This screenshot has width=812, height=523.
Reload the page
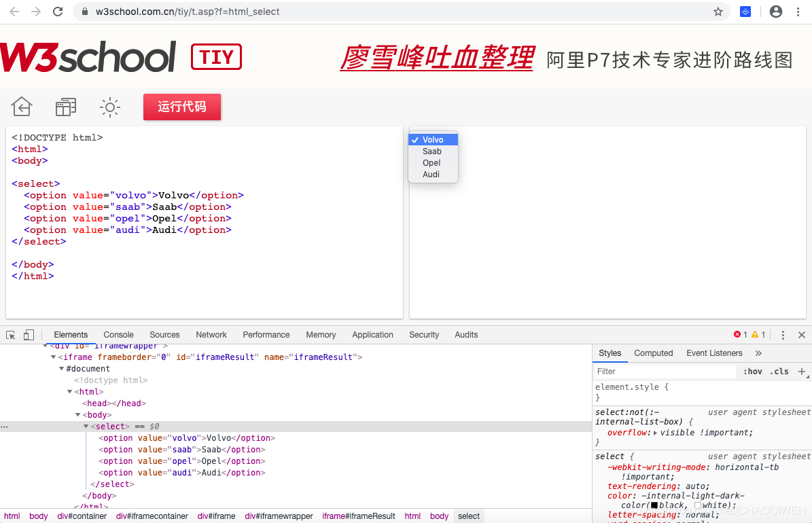58,12
